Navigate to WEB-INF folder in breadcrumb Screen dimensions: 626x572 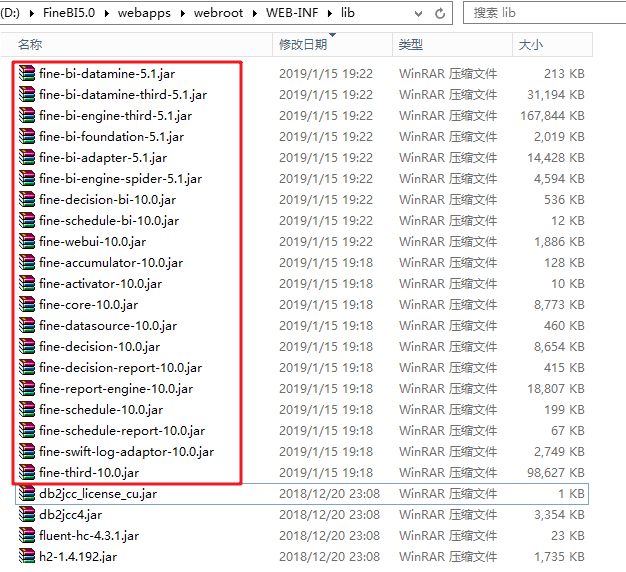click(292, 13)
